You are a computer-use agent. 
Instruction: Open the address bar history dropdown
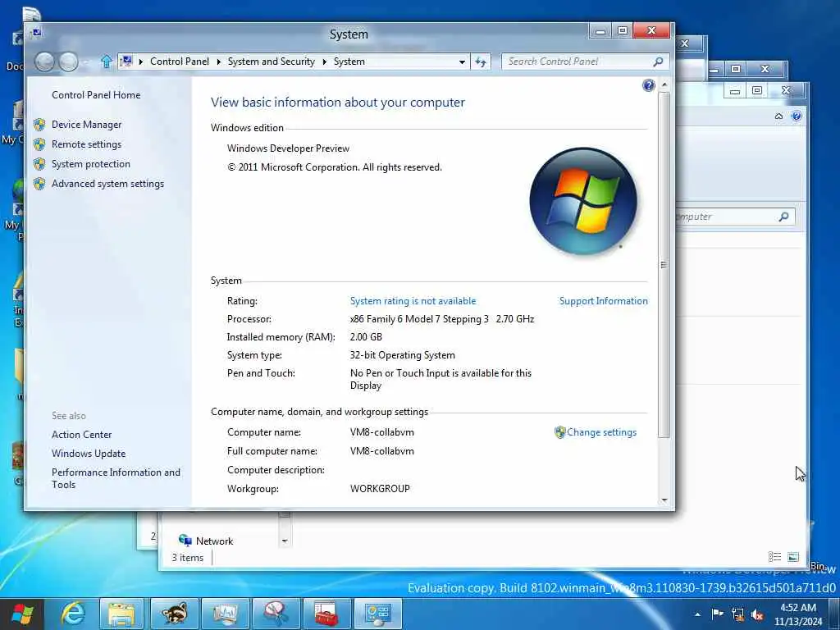coord(462,62)
